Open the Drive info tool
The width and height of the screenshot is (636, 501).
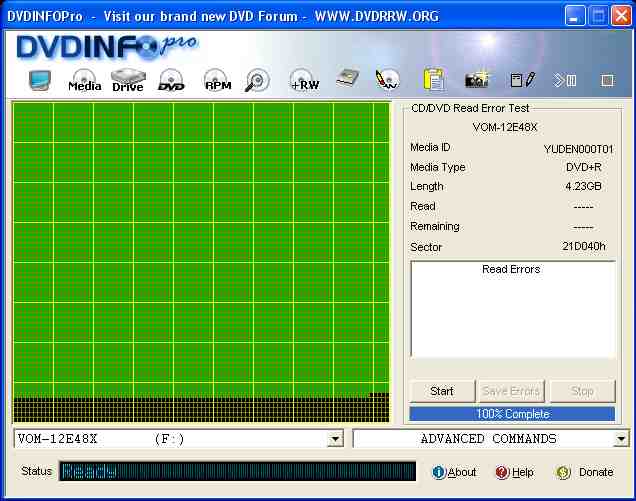pyautogui.click(x=128, y=80)
